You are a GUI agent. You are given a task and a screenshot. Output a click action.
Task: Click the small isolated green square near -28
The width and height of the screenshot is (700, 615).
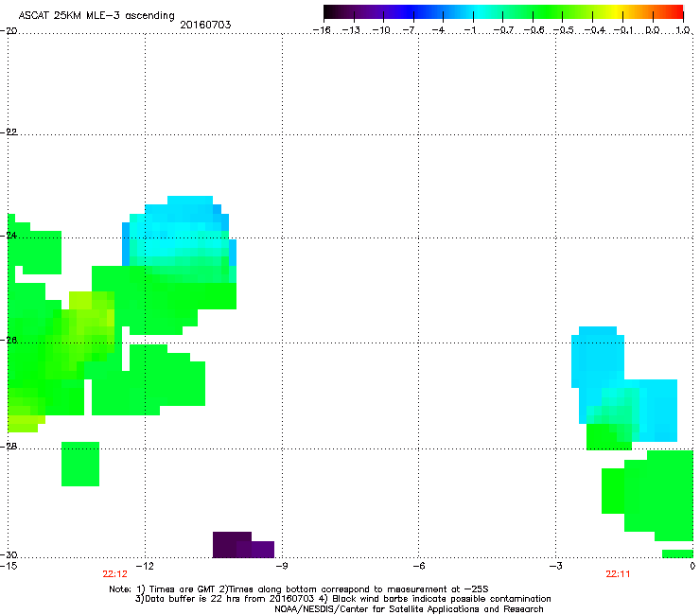[x=80, y=464]
